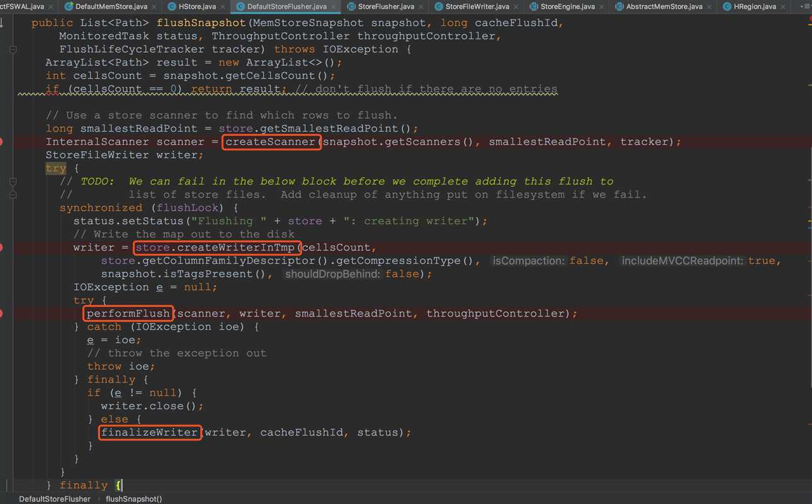This screenshot has height=504, width=812.
Task: Close the DefaultStoreFlusher.java tab
Action: [x=334, y=6]
